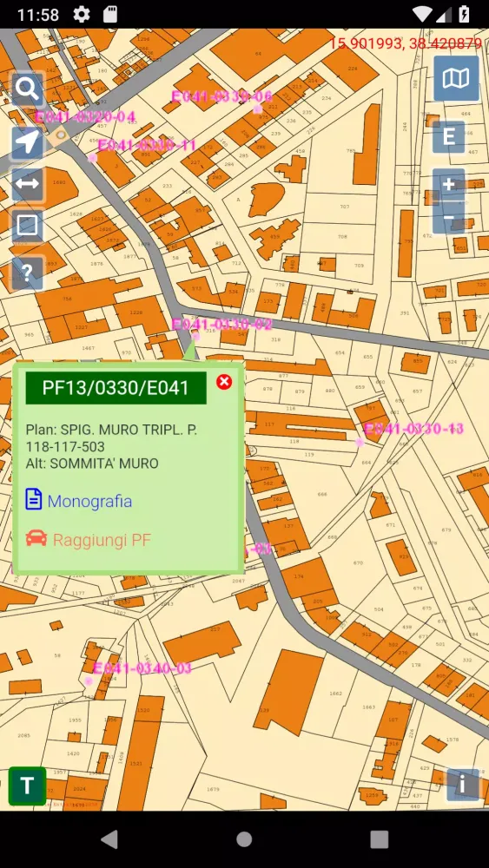Open the search magnifier tool
Screen dimensions: 489x868
28,89
